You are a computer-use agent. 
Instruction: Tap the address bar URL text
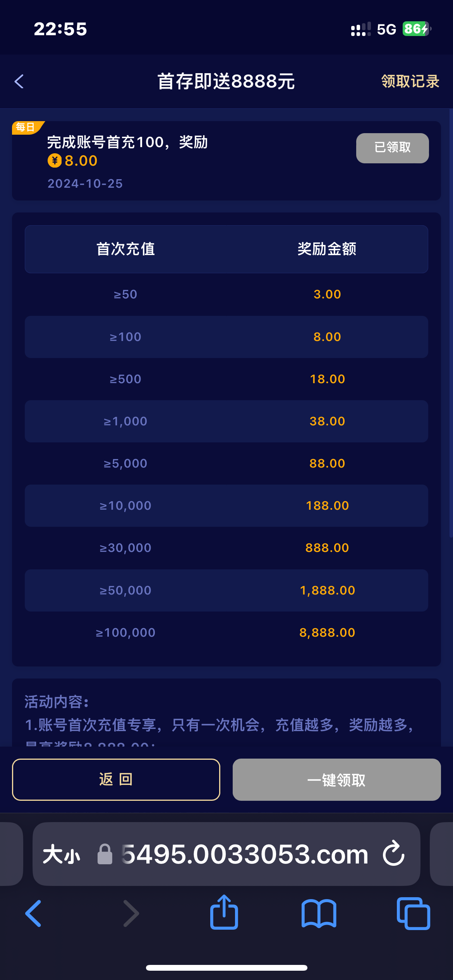[x=245, y=855]
